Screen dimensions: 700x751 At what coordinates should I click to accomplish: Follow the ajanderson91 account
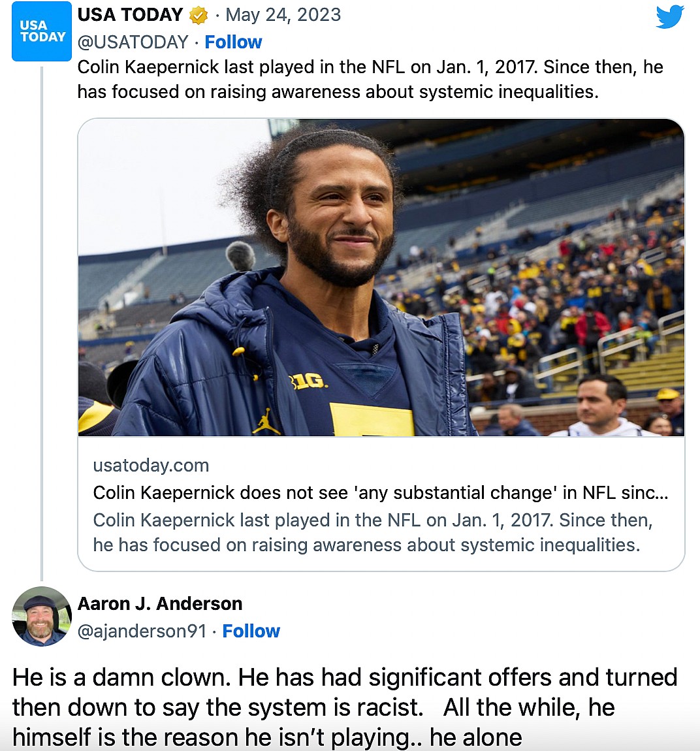point(251,631)
